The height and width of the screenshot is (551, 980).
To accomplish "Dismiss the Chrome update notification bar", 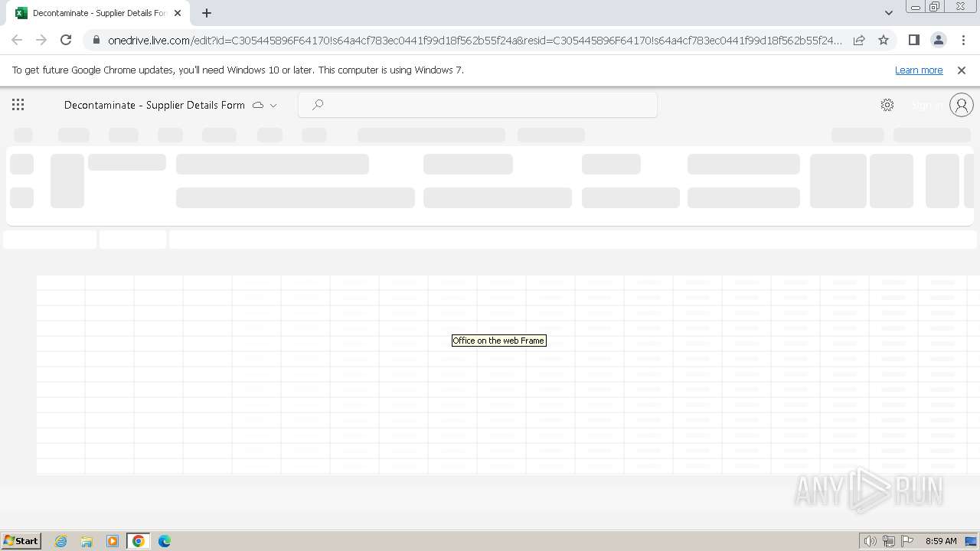I will (962, 70).
